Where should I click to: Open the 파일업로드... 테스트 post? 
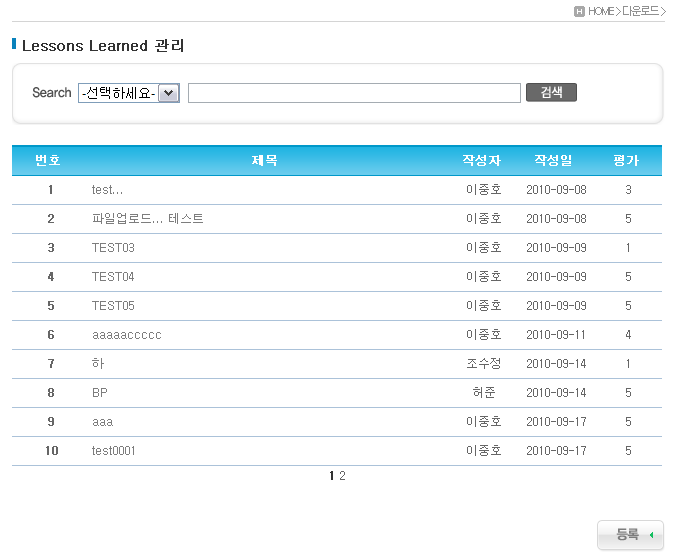coord(147,219)
